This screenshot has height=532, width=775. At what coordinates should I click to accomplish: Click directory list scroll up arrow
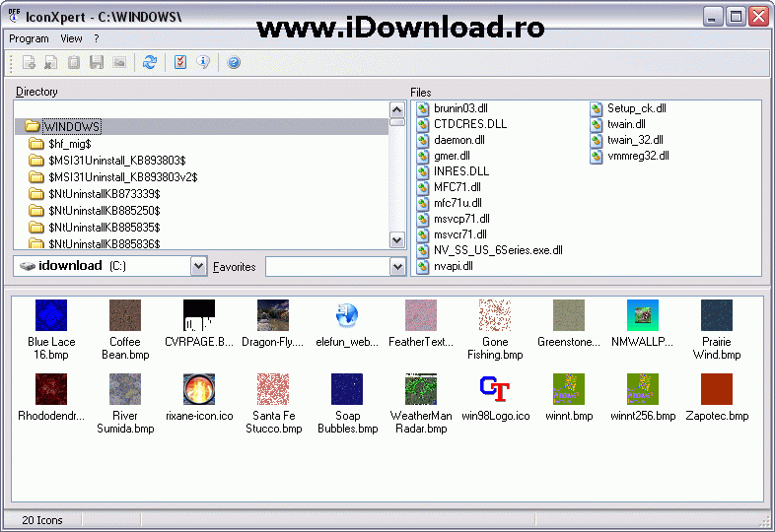[397, 109]
